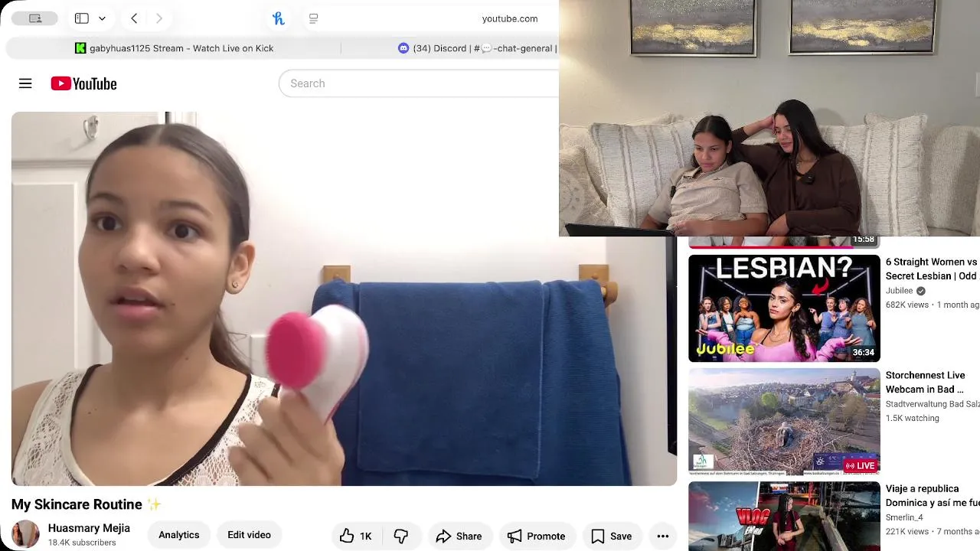The height and width of the screenshot is (551, 980).
Task: Click the 1.5K watching text
Action: pos(912,418)
